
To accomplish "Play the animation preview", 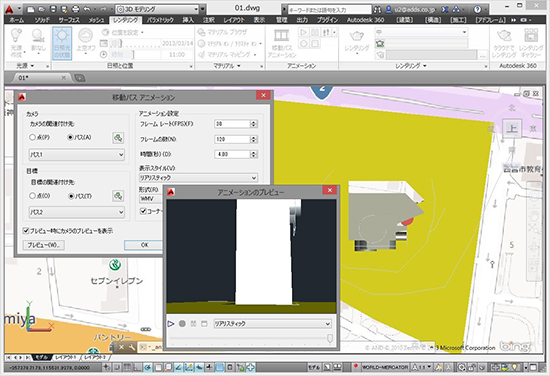I will click(x=171, y=323).
